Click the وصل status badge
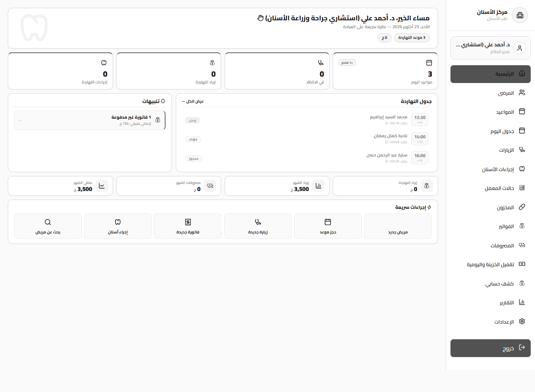This screenshot has width=535, height=392. click(193, 120)
